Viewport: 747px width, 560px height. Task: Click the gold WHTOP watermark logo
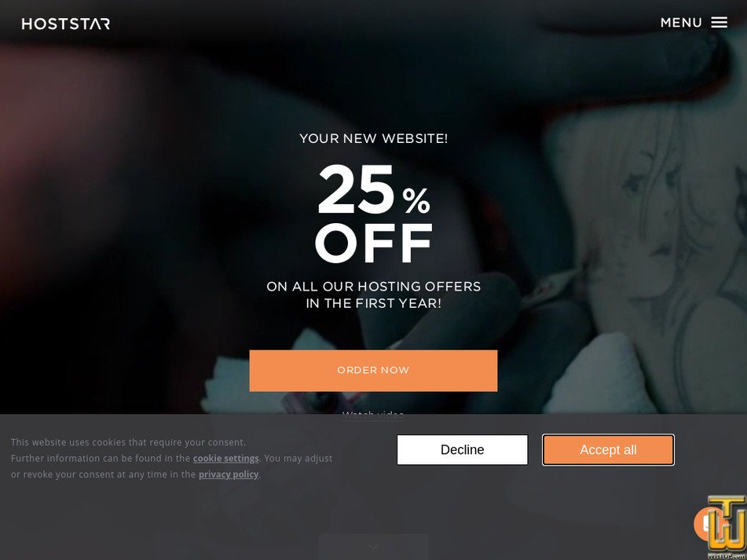click(x=727, y=528)
